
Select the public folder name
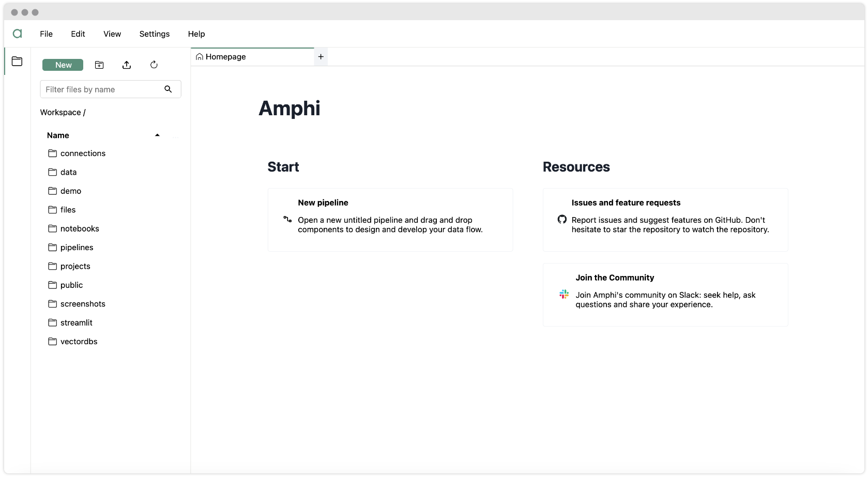pos(71,285)
